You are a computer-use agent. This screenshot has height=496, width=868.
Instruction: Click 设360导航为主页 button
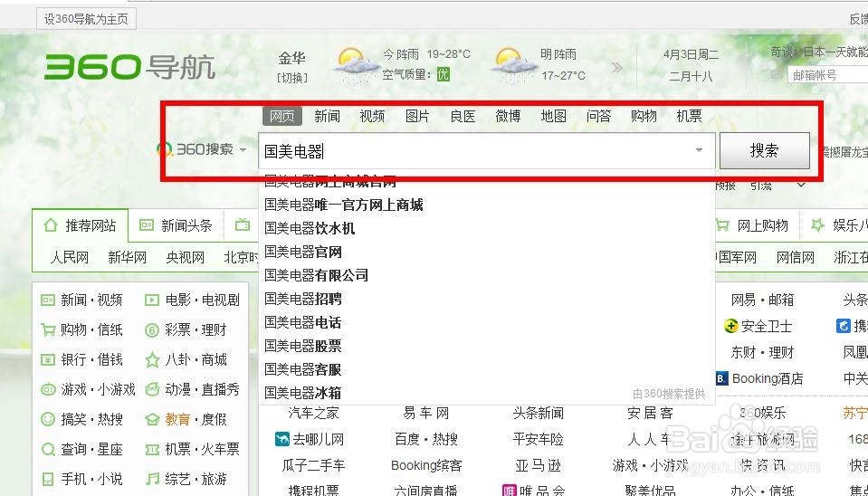(x=86, y=19)
